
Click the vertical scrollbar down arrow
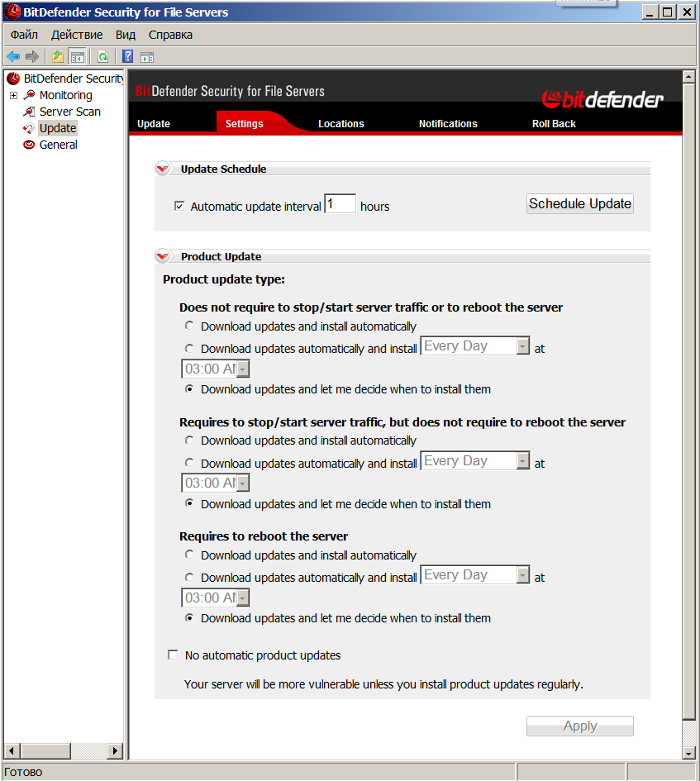click(688, 753)
